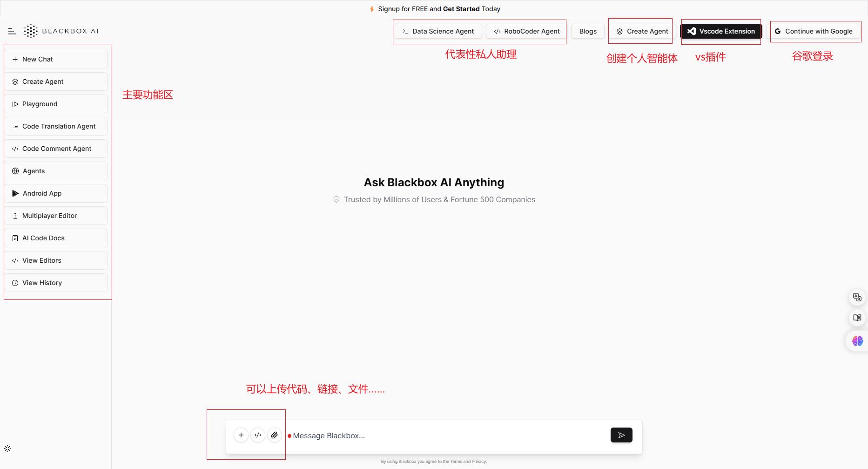Open the book reader floating icon
The image size is (868, 469).
click(857, 318)
